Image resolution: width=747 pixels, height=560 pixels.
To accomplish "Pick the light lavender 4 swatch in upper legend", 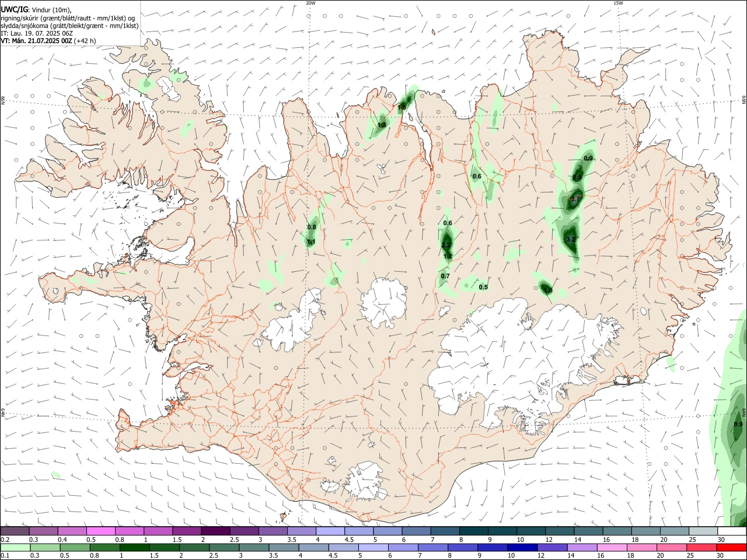I will [330, 531].
